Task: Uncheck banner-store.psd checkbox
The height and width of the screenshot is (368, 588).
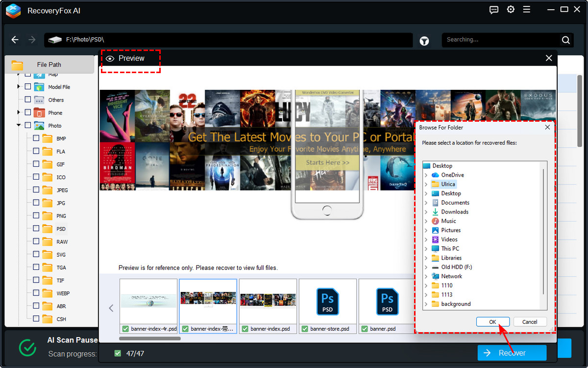Action: pos(304,329)
